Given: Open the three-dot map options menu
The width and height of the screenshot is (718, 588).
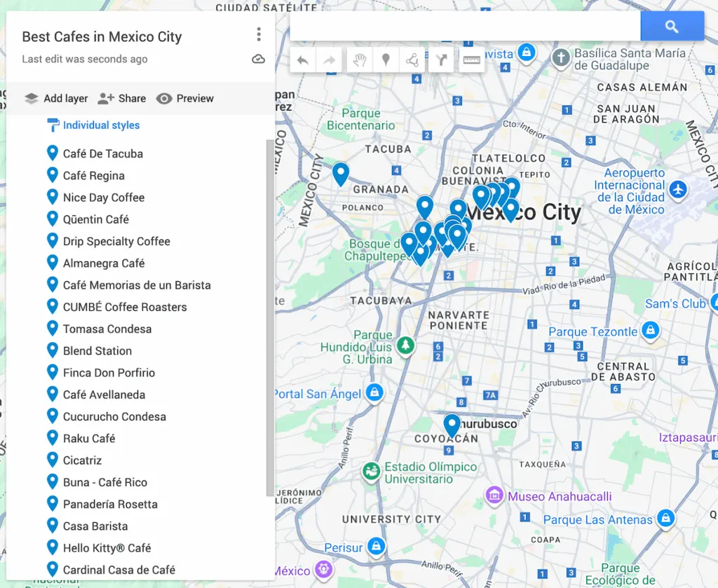Looking at the screenshot, I should (x=259, y=34).
